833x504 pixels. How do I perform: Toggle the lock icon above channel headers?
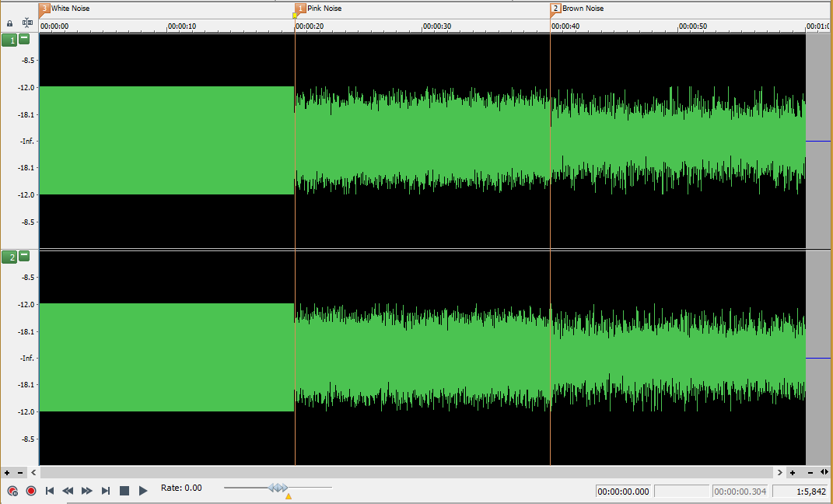pos(10,23)
